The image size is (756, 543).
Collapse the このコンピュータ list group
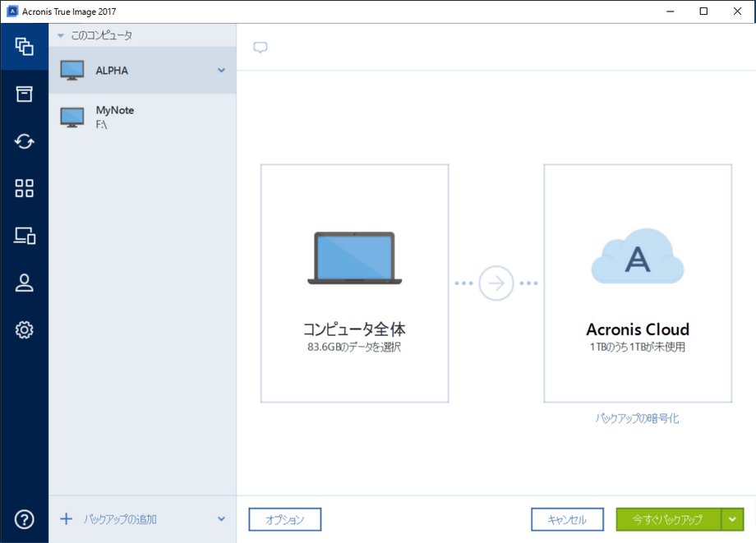click(61, 35)
